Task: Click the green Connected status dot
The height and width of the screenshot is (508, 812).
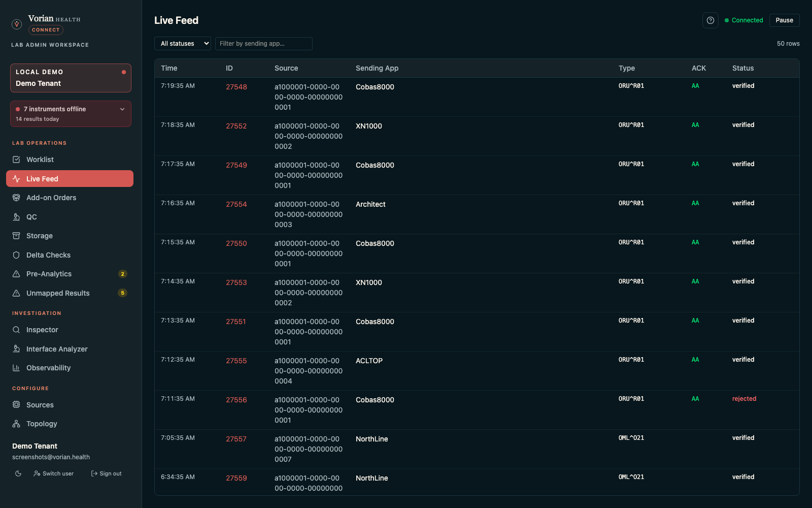Action: tap(727, 20)
